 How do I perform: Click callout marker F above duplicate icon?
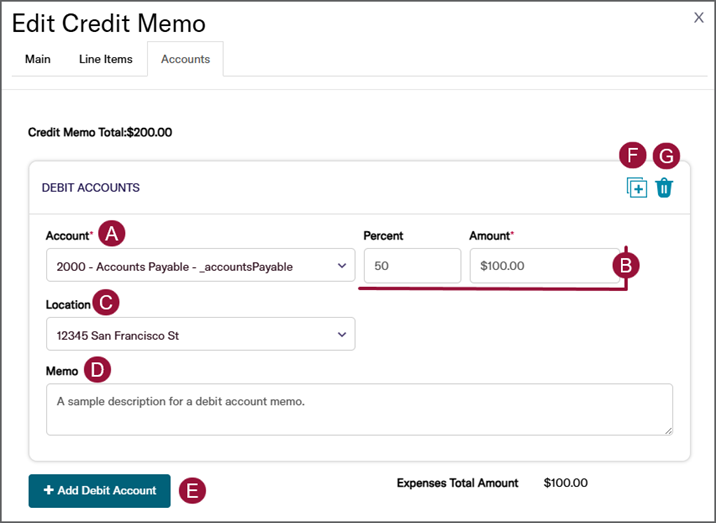(632, 156)
